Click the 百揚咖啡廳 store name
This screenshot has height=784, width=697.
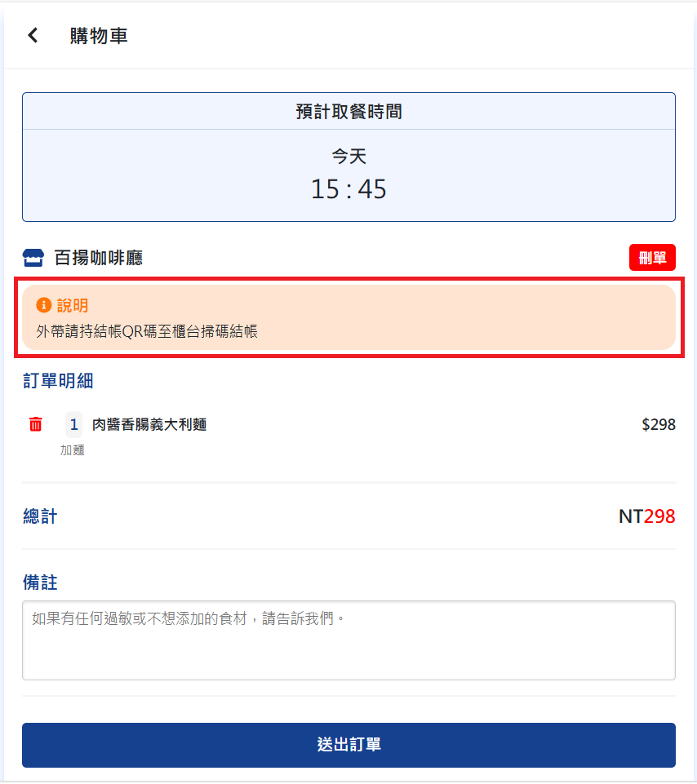[x=98, y=259]
